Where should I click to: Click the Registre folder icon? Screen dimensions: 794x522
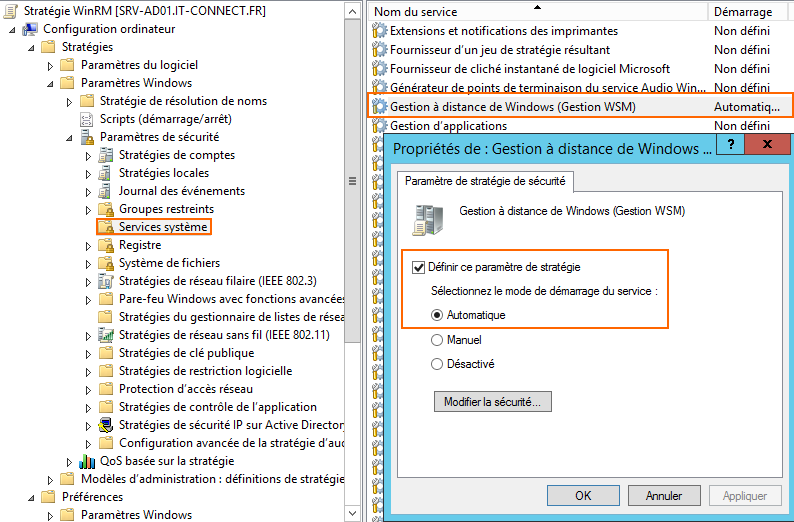pyautogui.click(x=106, y=245)
